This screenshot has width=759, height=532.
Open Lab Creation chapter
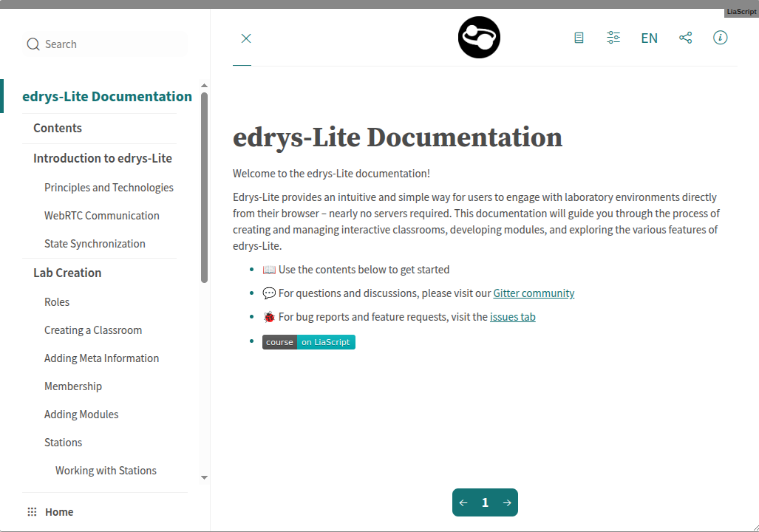[67, 273]
